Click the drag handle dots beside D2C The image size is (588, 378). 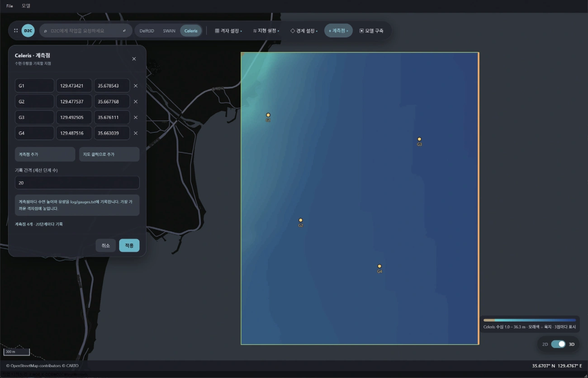(16, 31)
